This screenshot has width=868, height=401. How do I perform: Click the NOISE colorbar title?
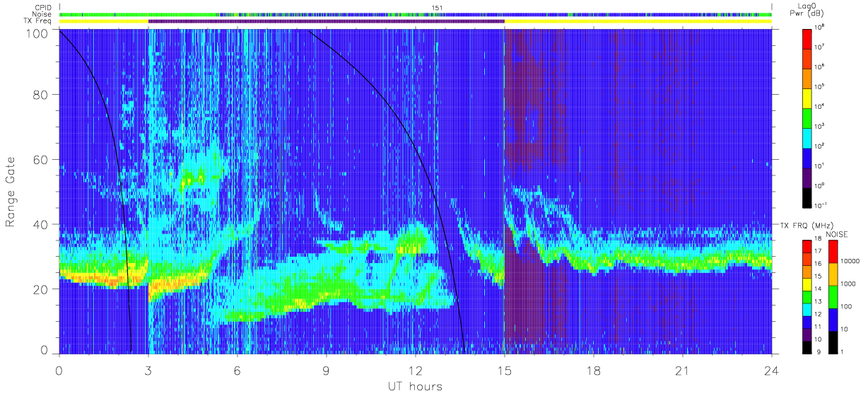tap(837, 234)
